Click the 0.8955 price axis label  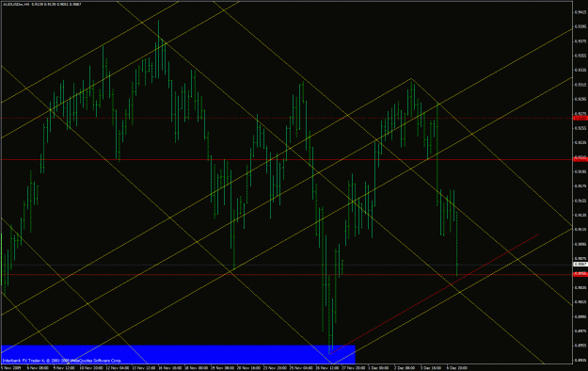(580, 346)
